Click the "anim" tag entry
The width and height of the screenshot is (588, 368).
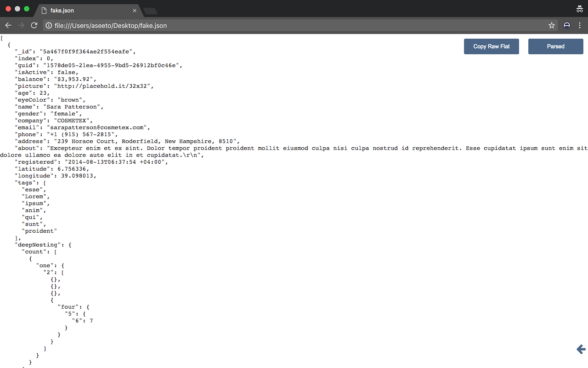pos(34,210)
